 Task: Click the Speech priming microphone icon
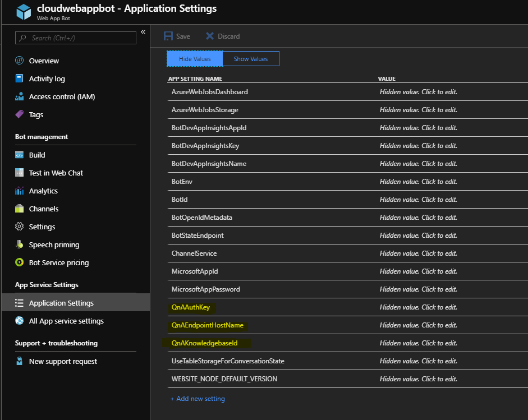[x=19, y=244]
